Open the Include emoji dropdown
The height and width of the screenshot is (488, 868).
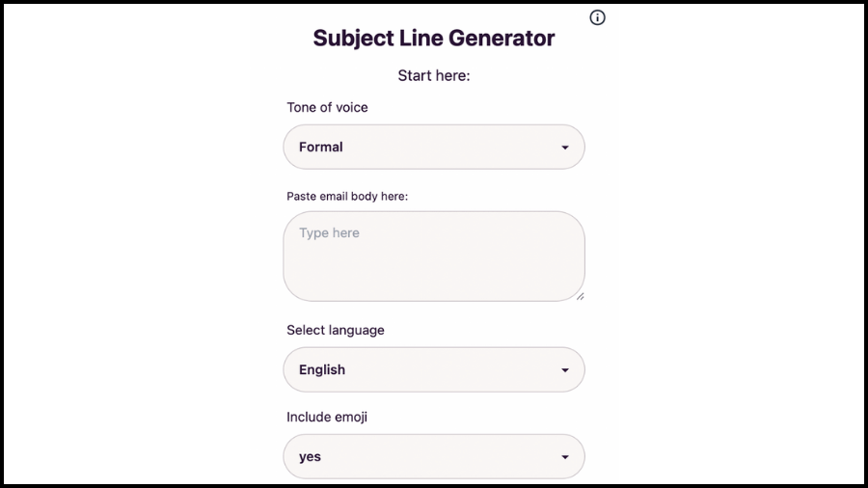[x=434, y=457]
